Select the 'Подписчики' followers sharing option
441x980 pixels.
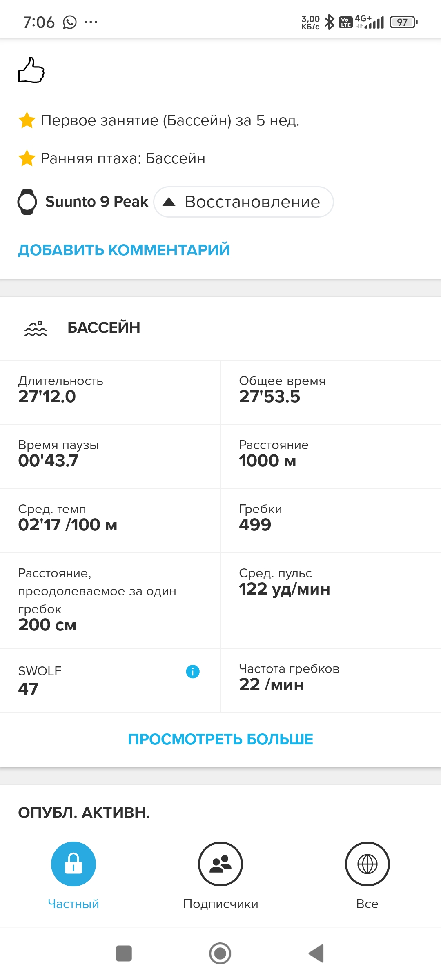coord(220,864)
